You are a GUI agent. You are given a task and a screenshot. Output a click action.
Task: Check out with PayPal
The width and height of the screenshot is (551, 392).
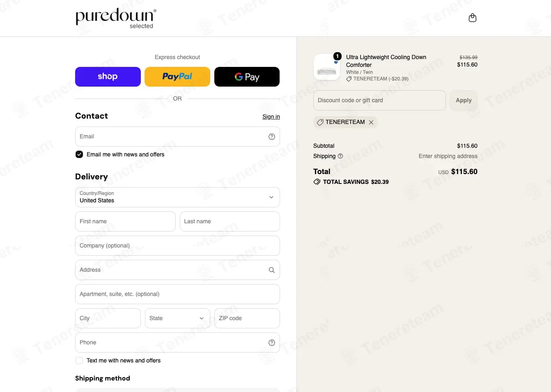(177, 77)
